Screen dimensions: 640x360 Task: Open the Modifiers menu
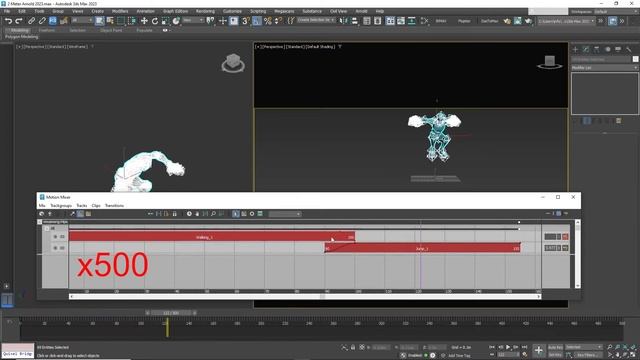[120, 11]
